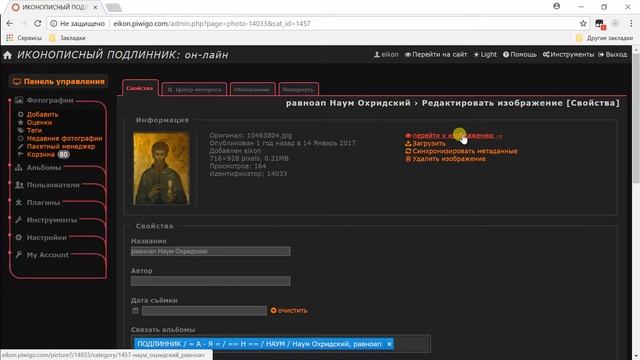Click "перейти к изображению" link

tap(453, 136)
